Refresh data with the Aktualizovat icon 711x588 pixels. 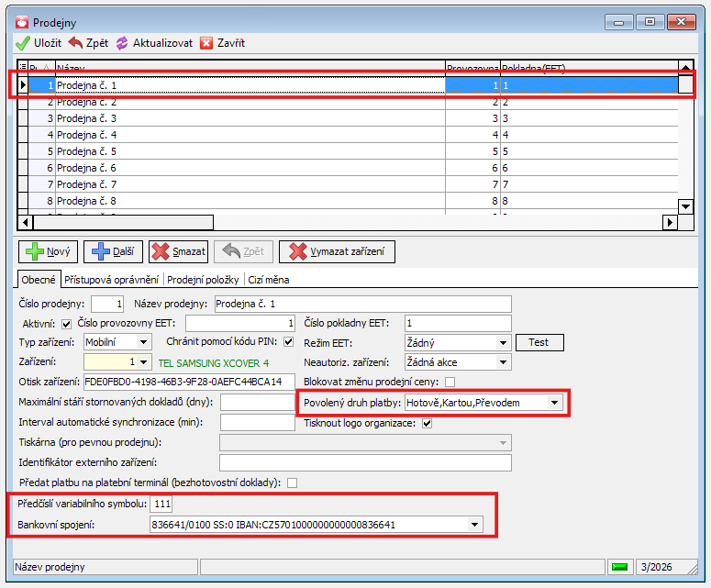click(122, 43)
